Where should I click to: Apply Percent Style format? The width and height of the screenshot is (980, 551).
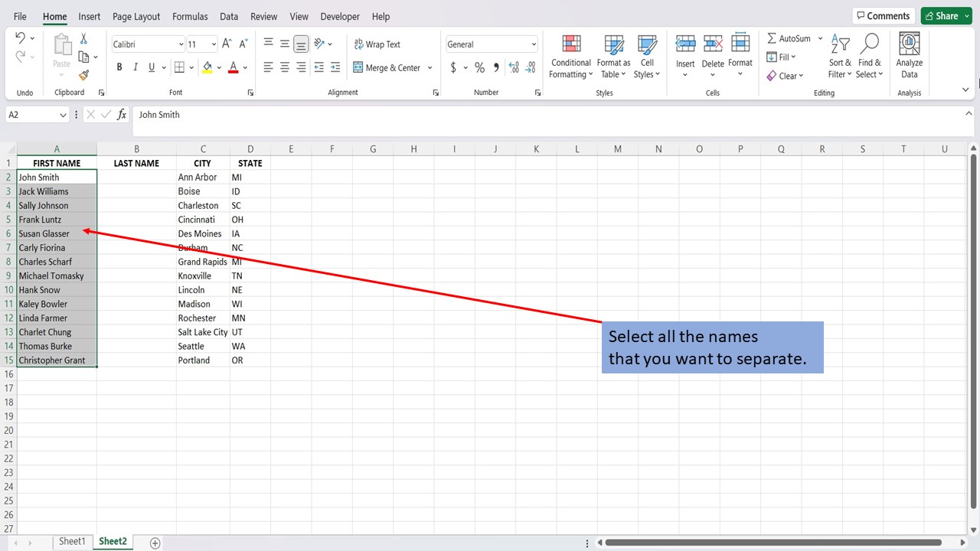click(x=479, y=67)
